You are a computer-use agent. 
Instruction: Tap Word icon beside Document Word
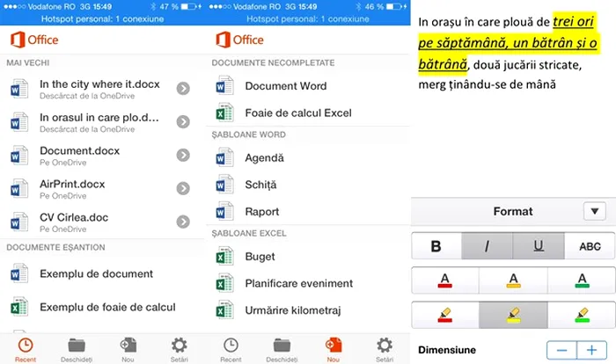(224, 85)
